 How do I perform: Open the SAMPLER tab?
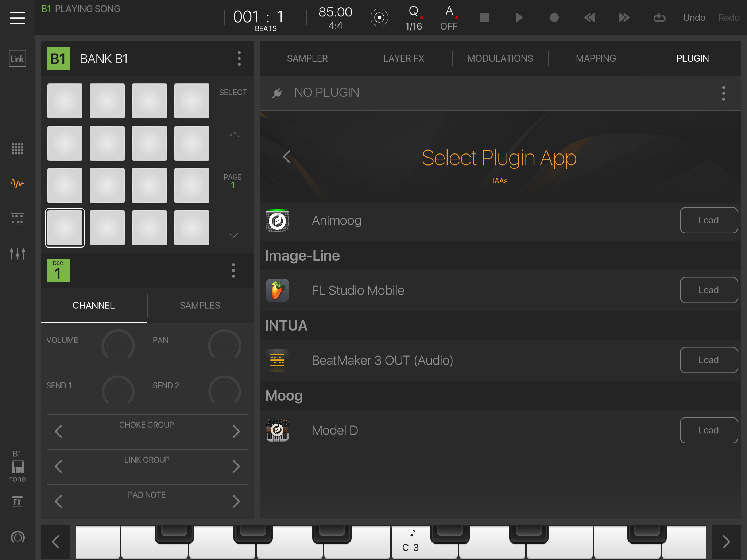(307, 58)
